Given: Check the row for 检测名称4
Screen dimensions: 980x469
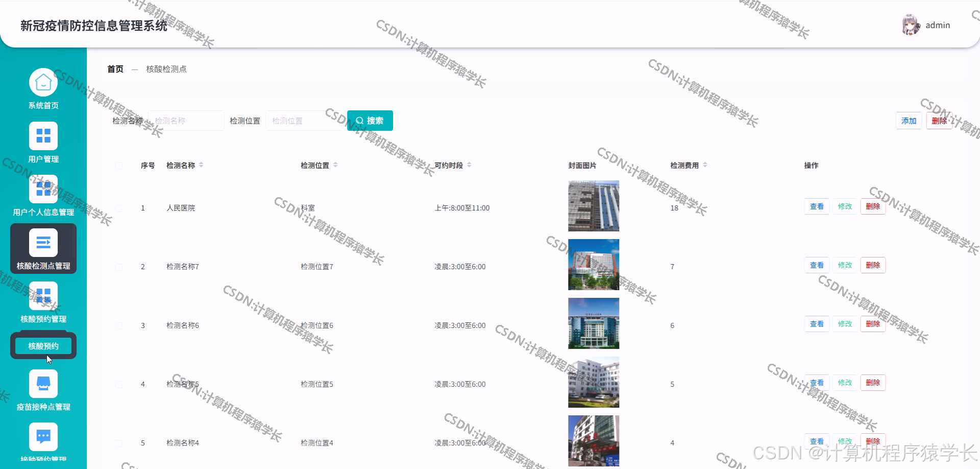Looking at the screenshot, I should pos(119,443).
